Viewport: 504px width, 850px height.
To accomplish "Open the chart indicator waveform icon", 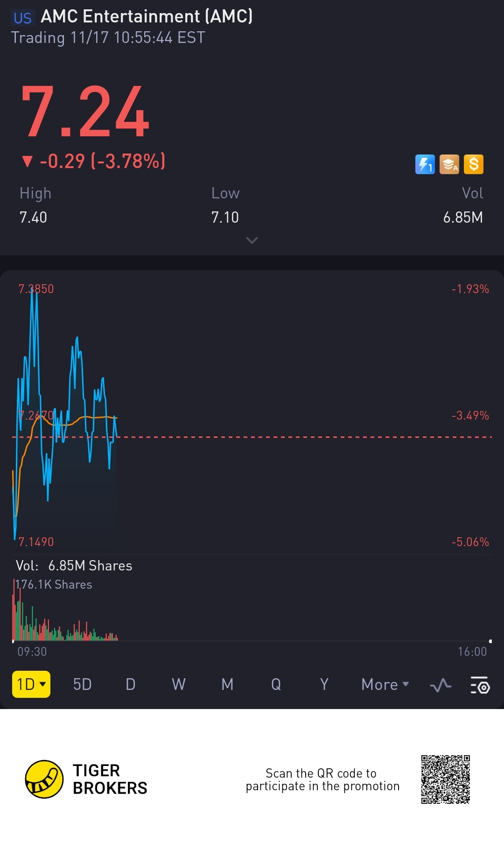I will pos(440,685).
